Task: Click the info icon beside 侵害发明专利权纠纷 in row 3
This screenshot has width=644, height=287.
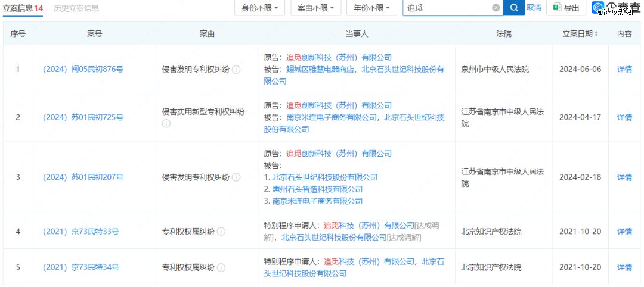Action: (236, 177)
